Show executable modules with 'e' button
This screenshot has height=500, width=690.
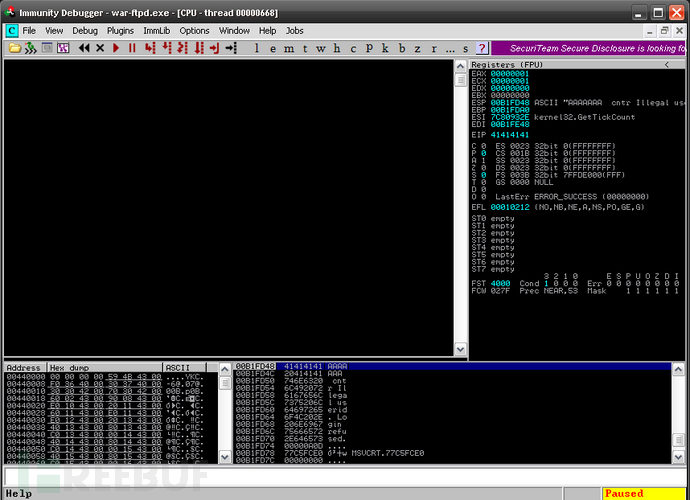coord(274,48)
